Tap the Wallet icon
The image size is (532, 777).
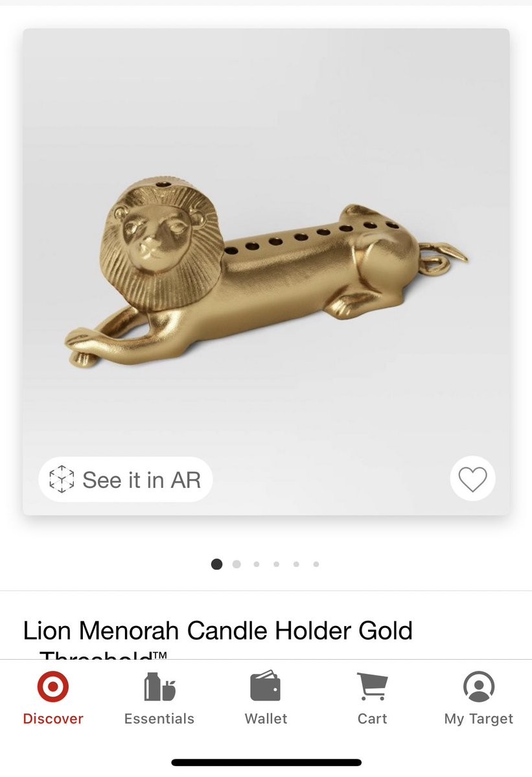(266, 686)
